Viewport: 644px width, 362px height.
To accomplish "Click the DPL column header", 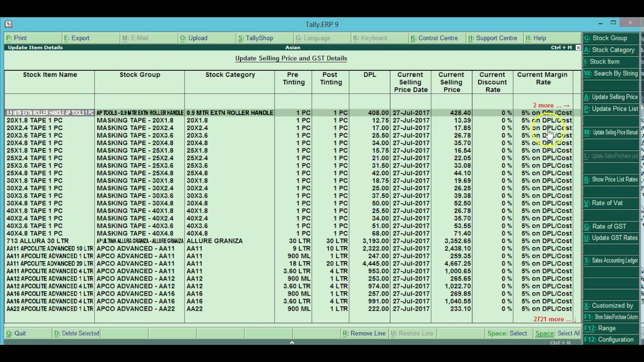I will [x=370, y=75].
